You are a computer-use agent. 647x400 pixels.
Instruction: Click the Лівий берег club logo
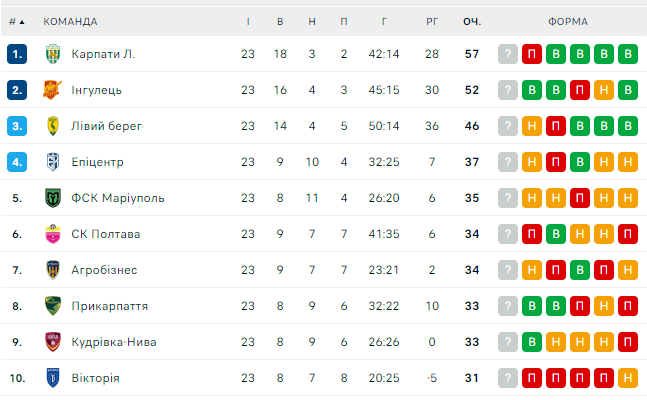click(53, 126)
